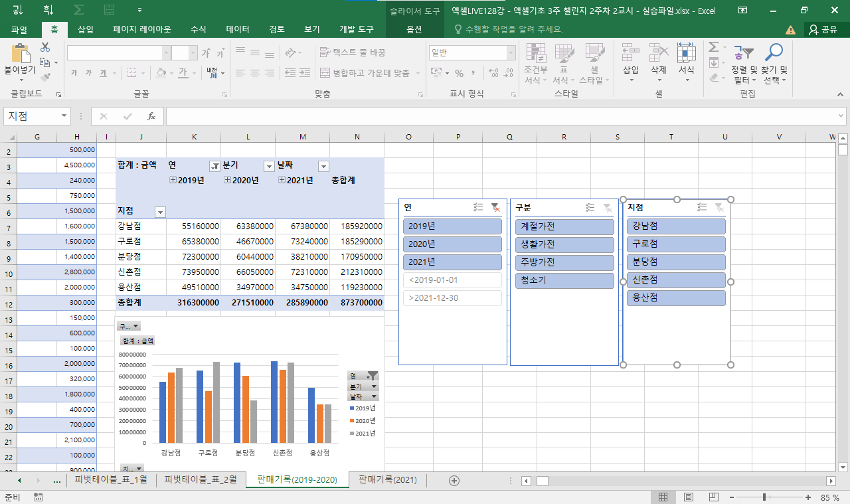The image size is (850, 504).
Task: Click the AutoSum sigma icon in editing group
Action: (713, 47)
